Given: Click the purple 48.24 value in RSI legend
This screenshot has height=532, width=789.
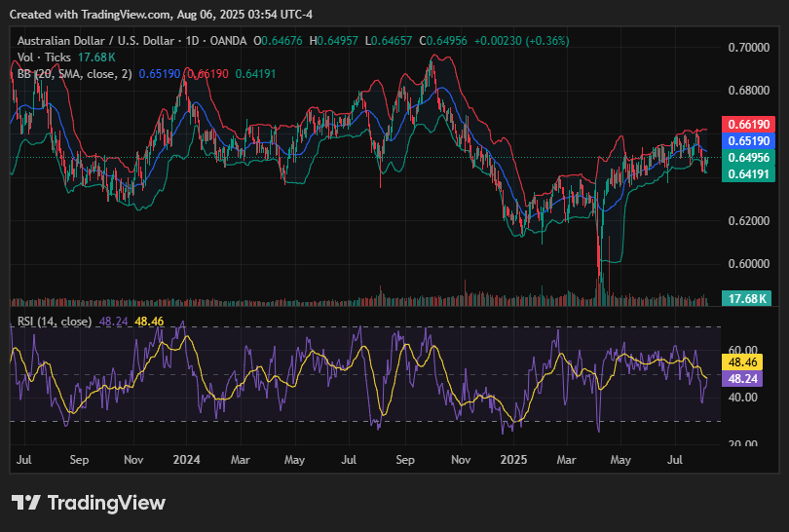Looking at the screenshot, I should coord(113,322).
